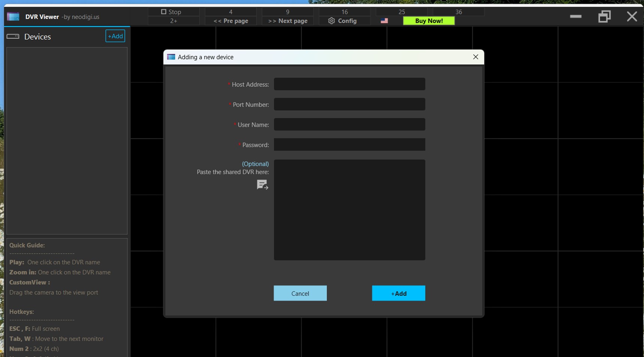Viewport: 644px width, 357px height.
Task: Select the 25 channel grid layout
Action: [x=402, y=12]
